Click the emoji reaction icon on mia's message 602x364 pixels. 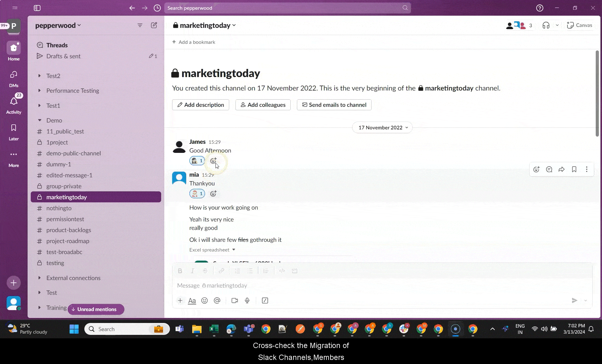(x=213, y=193)
